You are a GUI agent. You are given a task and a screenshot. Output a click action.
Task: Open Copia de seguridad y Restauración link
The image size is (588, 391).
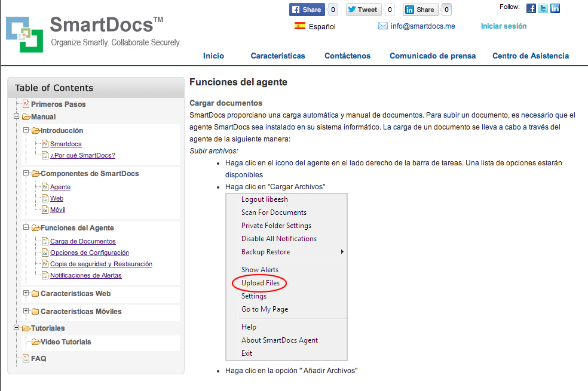[x=101, y=264]
